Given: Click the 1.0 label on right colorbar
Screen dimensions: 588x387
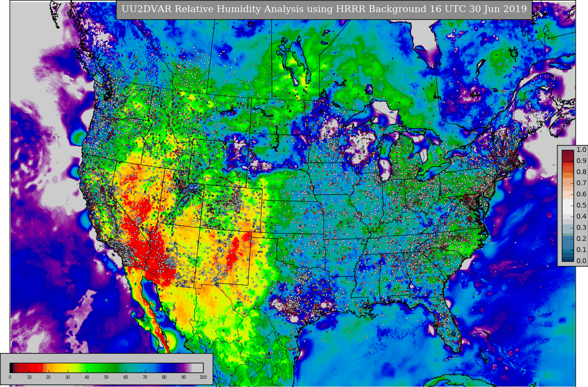Looking at the screenshot, I should click(x=581, y=150).
